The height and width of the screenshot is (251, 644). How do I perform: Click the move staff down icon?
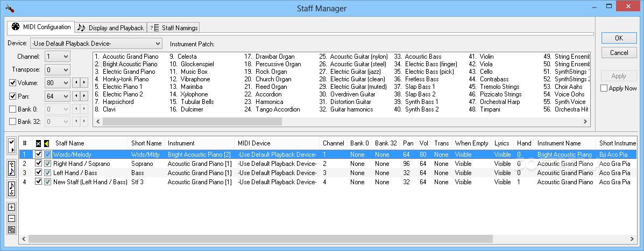tap(11, 189)
